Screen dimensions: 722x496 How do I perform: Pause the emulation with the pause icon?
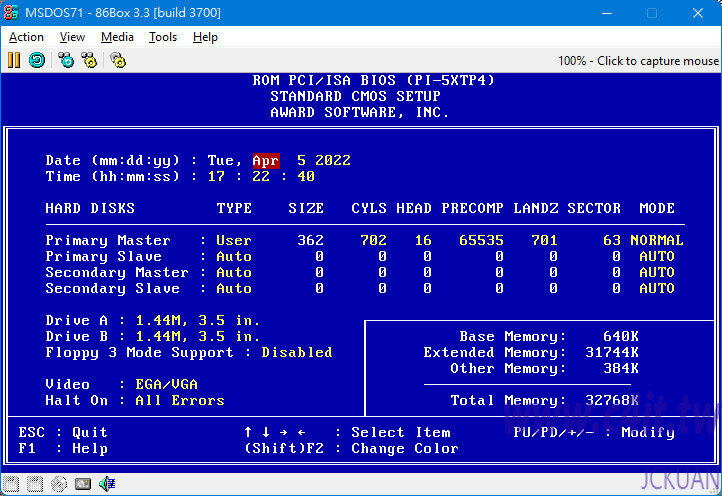coord(14,60)
